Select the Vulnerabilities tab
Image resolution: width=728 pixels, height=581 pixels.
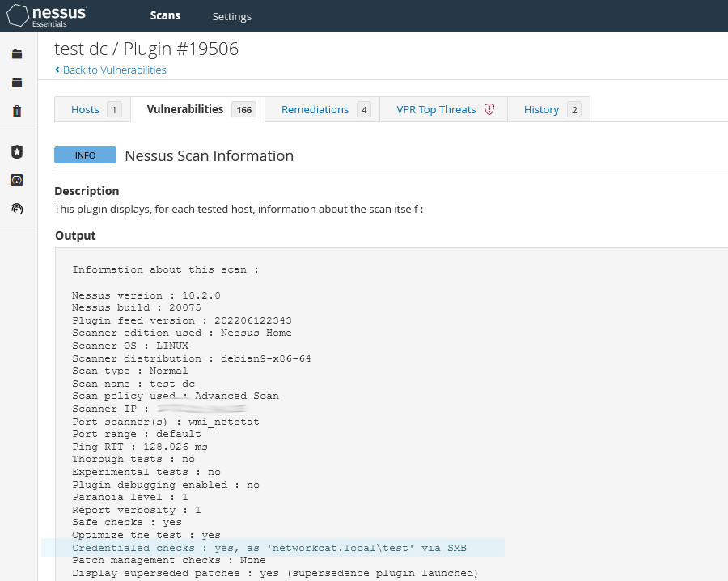198,109
